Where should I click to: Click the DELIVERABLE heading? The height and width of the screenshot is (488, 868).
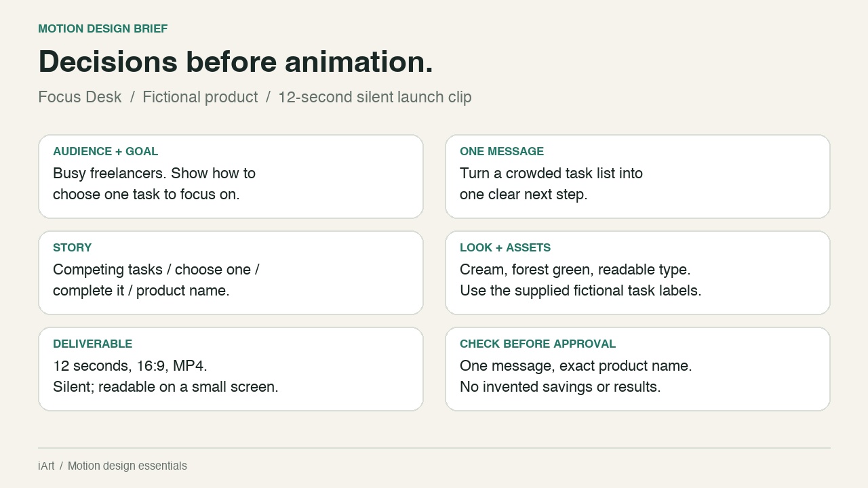(x=92, y=344)
